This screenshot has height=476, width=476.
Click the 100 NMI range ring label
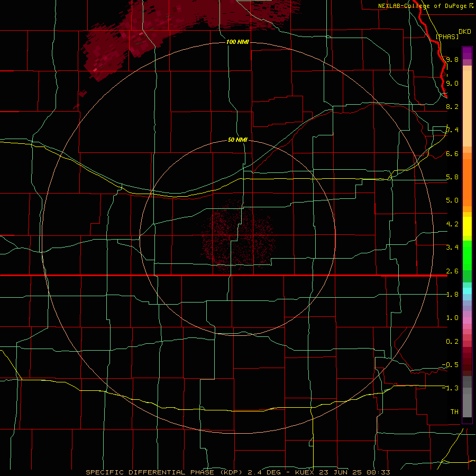[x=237, y=42]
